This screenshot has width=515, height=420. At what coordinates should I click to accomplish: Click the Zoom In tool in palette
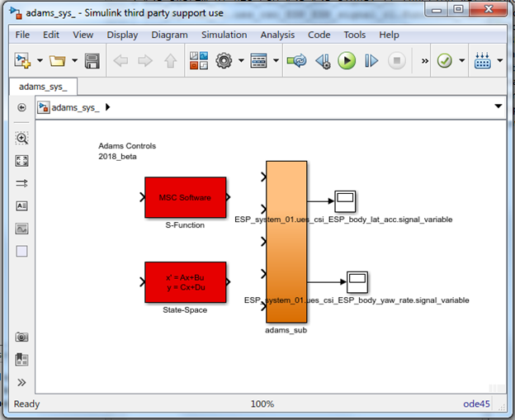tap(21, 139)
